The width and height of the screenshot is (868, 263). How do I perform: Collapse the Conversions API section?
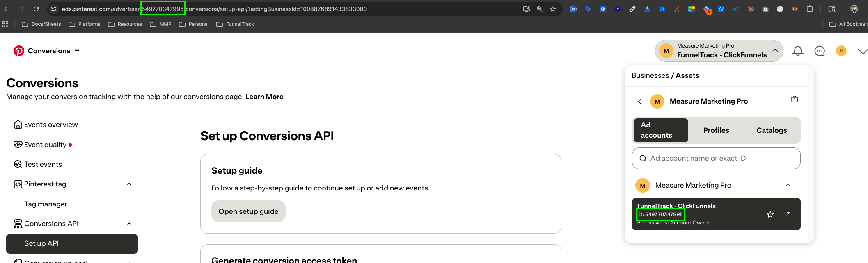(x=129, y=224)
